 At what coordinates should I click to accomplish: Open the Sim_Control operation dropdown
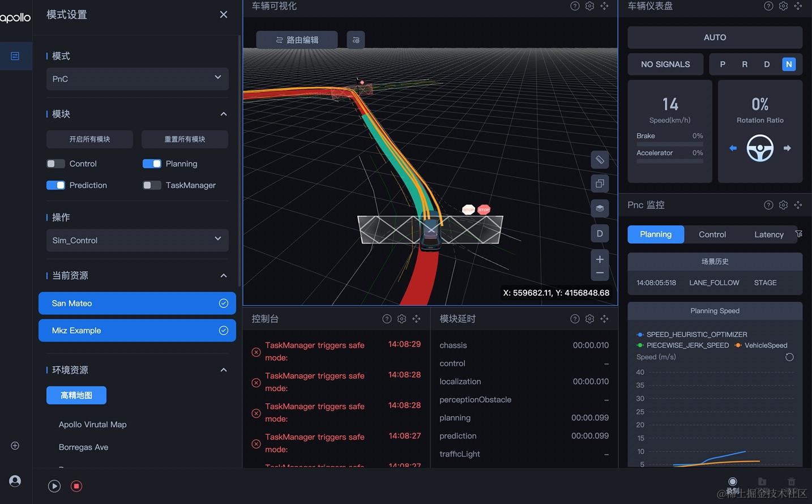click(x=138, y=240)
